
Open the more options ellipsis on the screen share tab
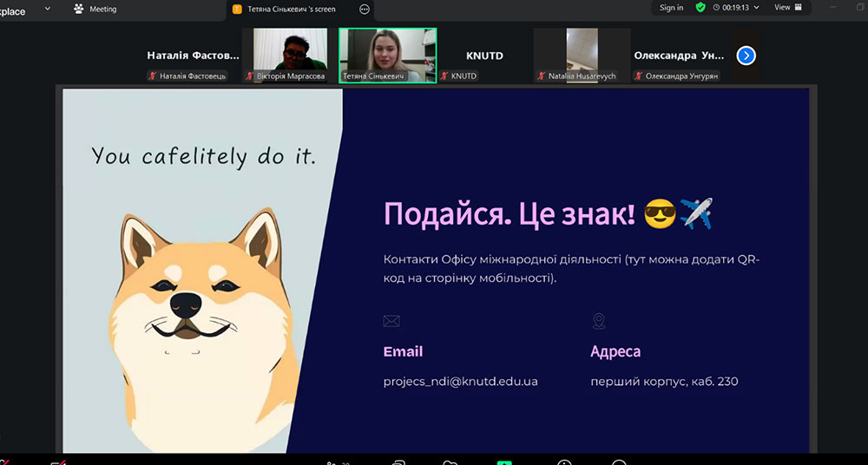click(365, 9)
